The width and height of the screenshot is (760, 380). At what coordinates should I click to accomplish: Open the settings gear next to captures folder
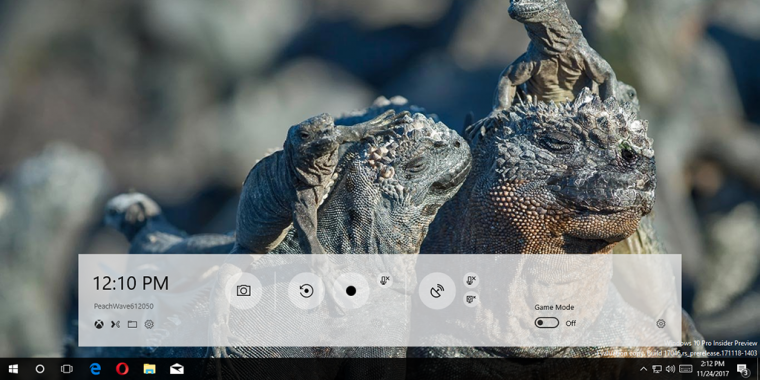tap(149, 324)
